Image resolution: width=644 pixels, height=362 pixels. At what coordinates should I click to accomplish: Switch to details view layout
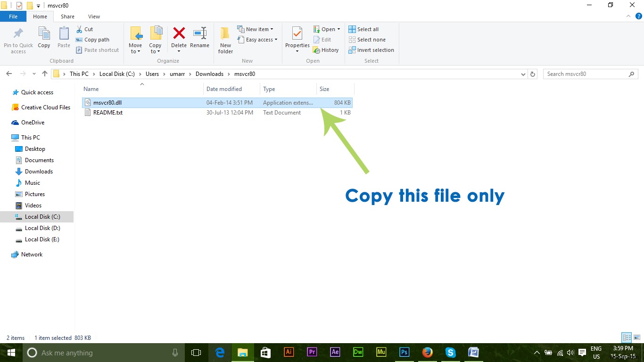click(627, 337)
